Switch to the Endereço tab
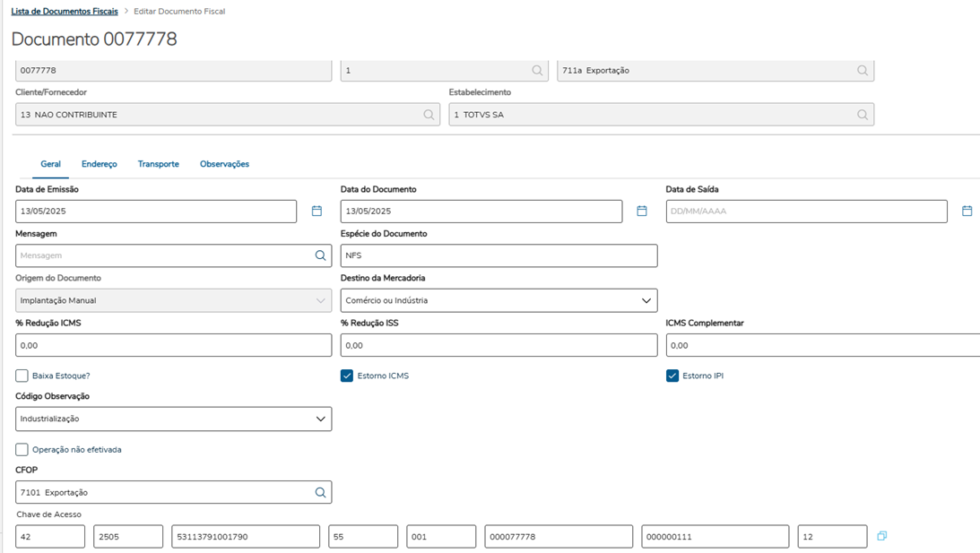The image size is (980, 553). pos(99,164)
